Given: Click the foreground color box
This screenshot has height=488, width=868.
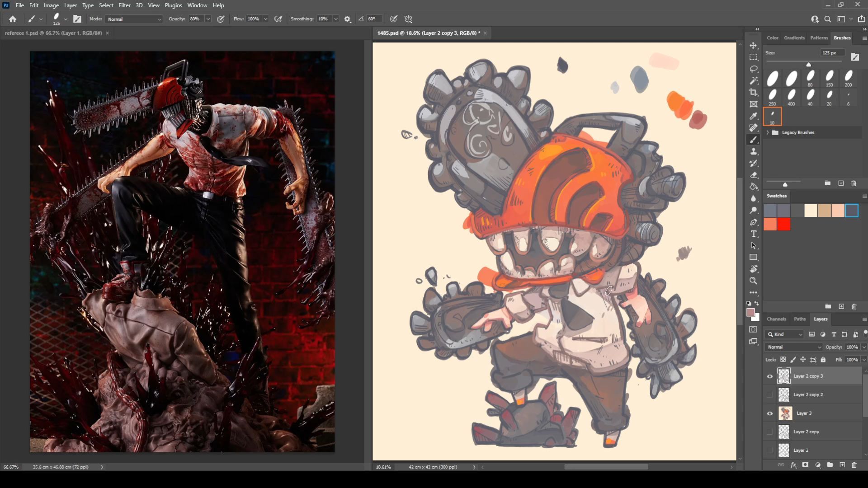Looking at the screenshot, I should (x=750, y=313).
